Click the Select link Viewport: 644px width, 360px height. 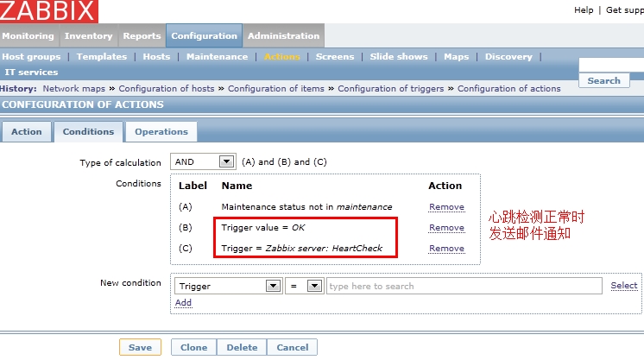coord(624,286)
